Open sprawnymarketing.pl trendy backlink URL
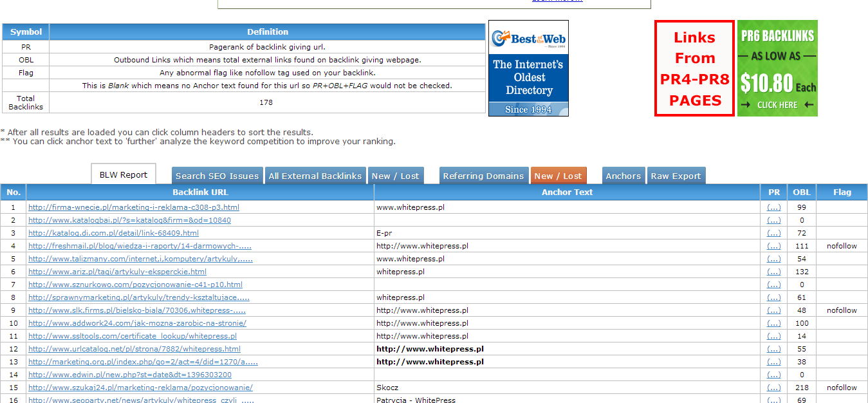 point(139,297)
